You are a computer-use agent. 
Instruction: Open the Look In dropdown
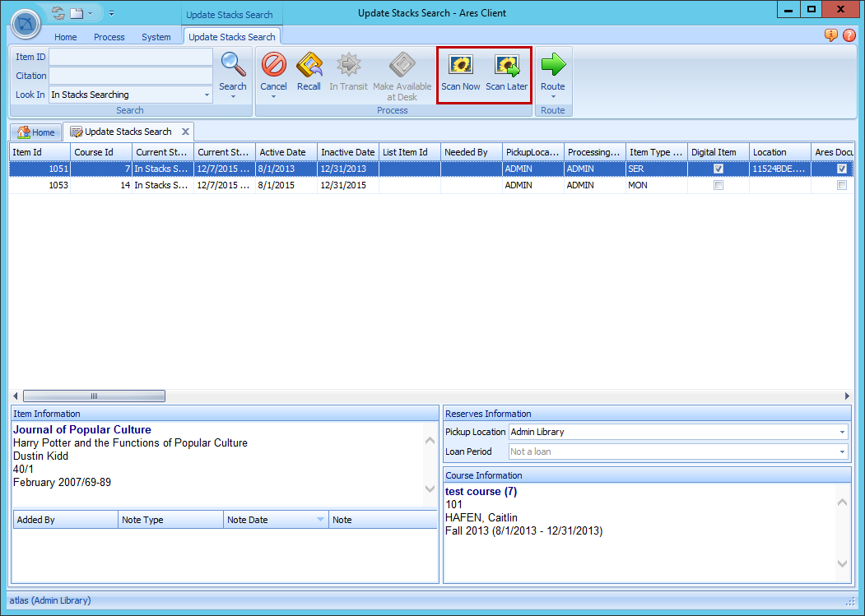(x=207, y=94)
